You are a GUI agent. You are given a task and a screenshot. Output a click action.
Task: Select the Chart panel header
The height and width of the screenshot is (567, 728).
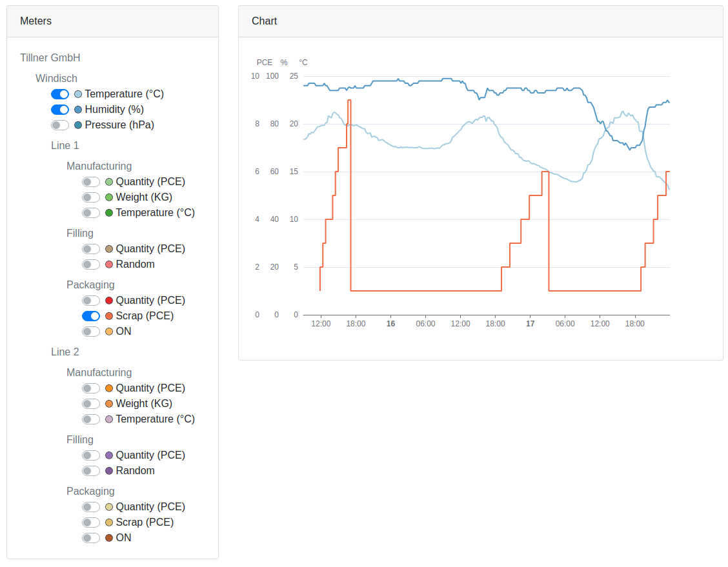[265, 21]
